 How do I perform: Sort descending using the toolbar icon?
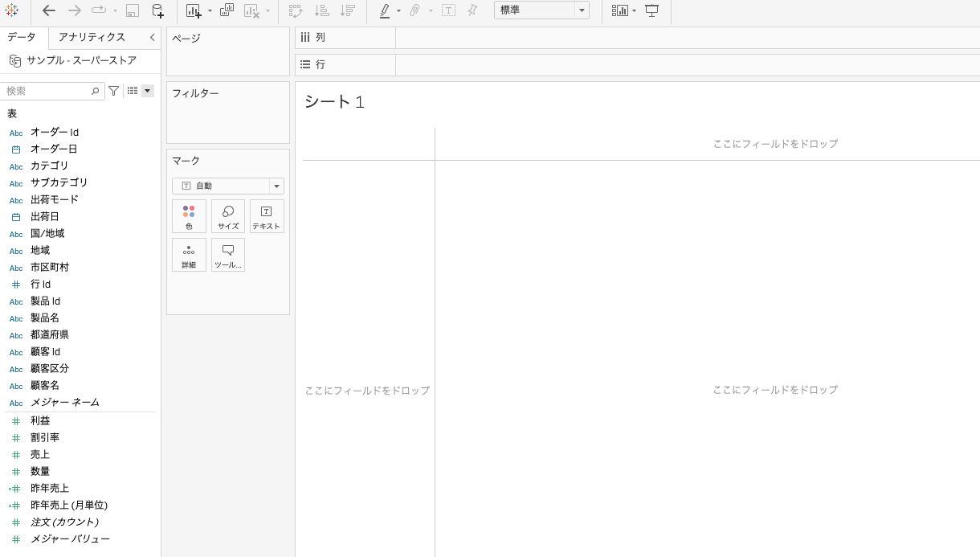(347, 10)
